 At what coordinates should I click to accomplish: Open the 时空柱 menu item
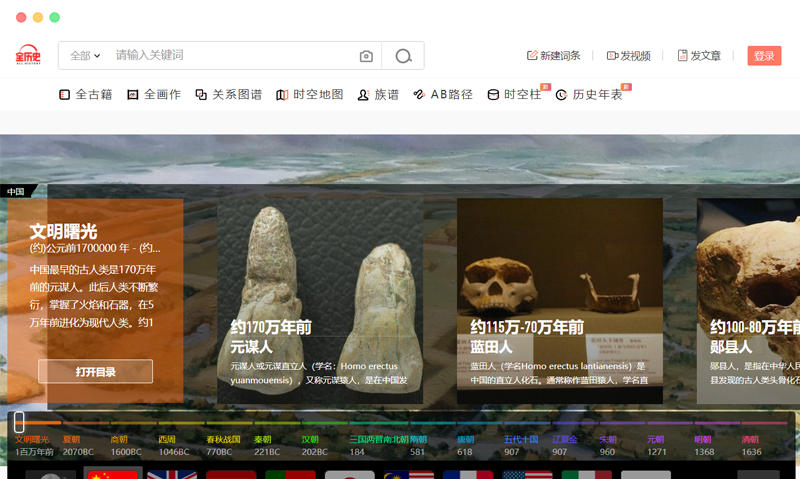coord(514,94)
